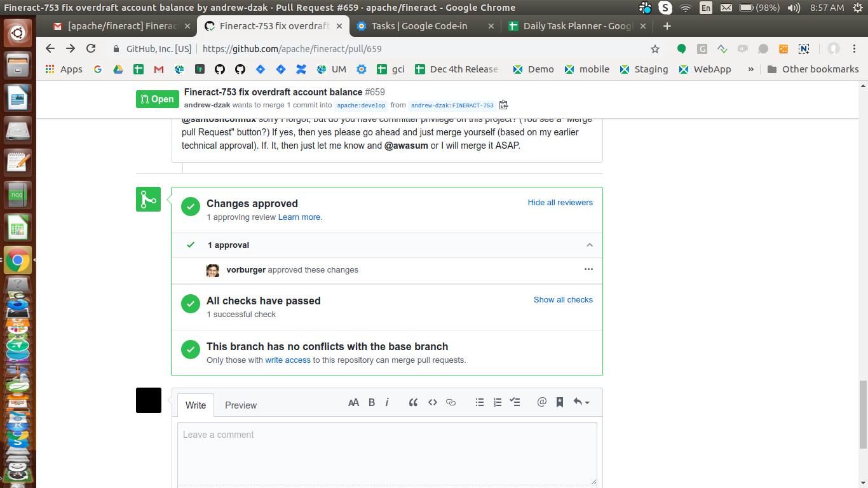
Task: Open Chrome three-dot menu
Action: click(x=855, y=49)
